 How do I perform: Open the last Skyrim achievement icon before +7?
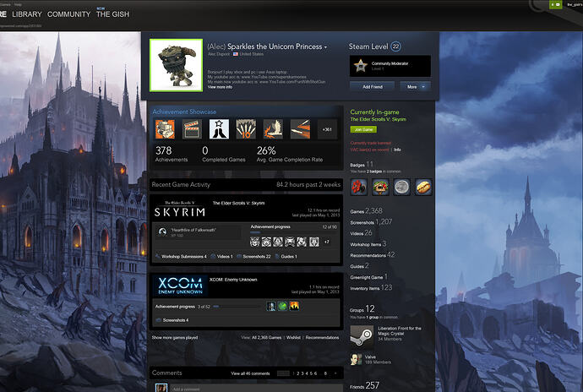pos(314,242)
